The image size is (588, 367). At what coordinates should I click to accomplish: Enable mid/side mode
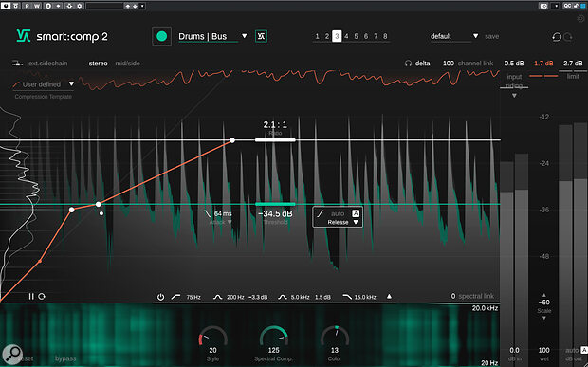pyautogui.click(x=127, y=64)
